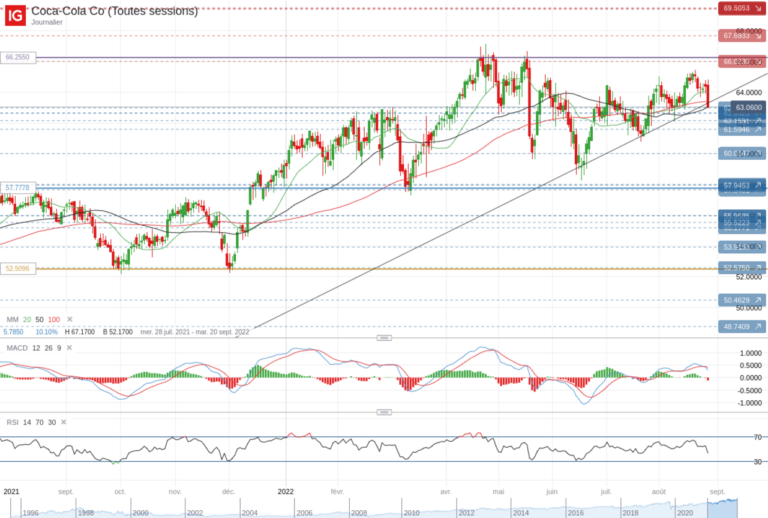Screen dimensions: 768x518
Task: Remove the MM moving average indicator
Action: tap(70, 319)
